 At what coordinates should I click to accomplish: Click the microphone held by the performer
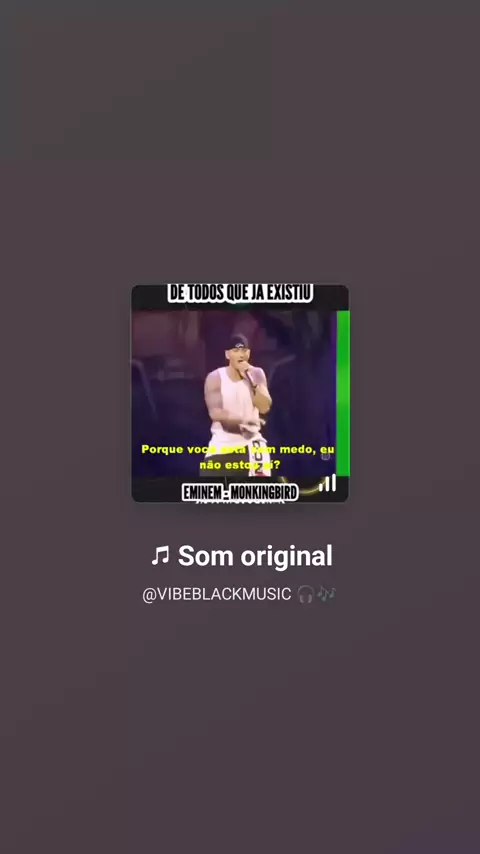tap(248, 376)
